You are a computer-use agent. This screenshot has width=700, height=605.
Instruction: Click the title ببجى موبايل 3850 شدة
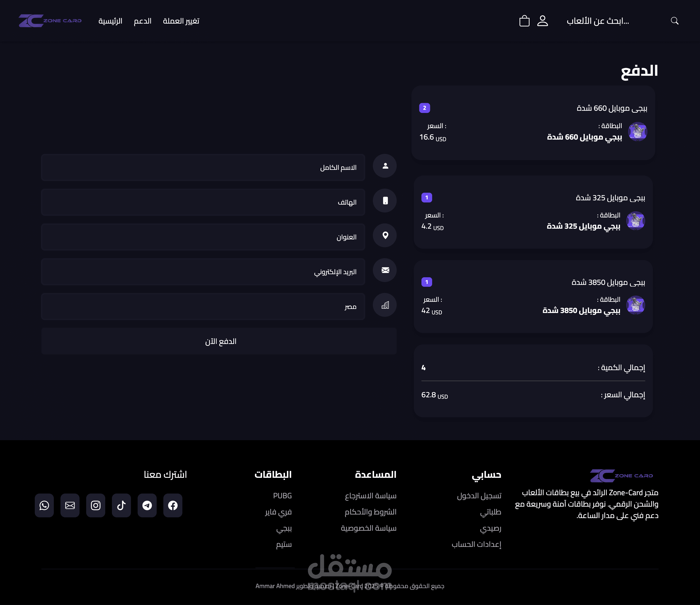(x=608, y=282)
